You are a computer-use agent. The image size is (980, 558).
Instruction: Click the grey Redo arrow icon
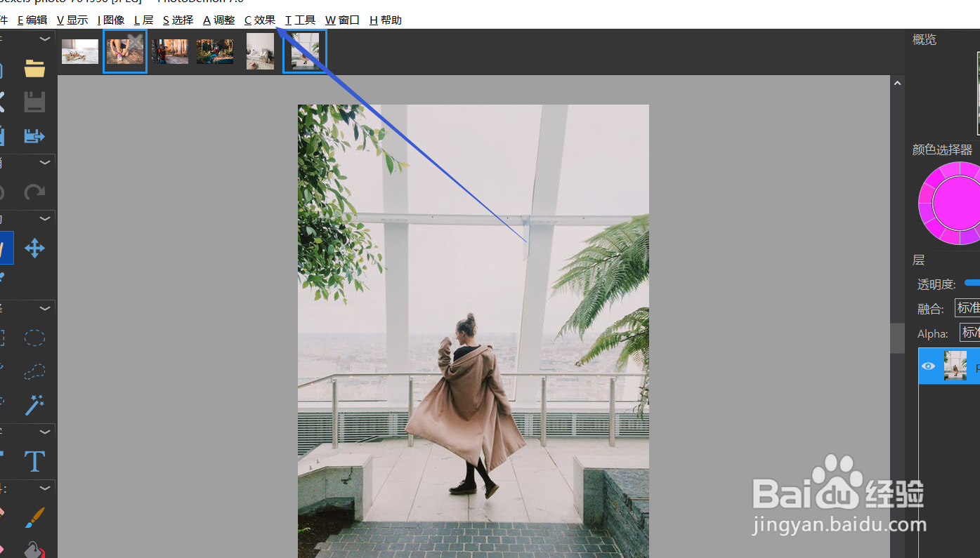coord(34,192)
